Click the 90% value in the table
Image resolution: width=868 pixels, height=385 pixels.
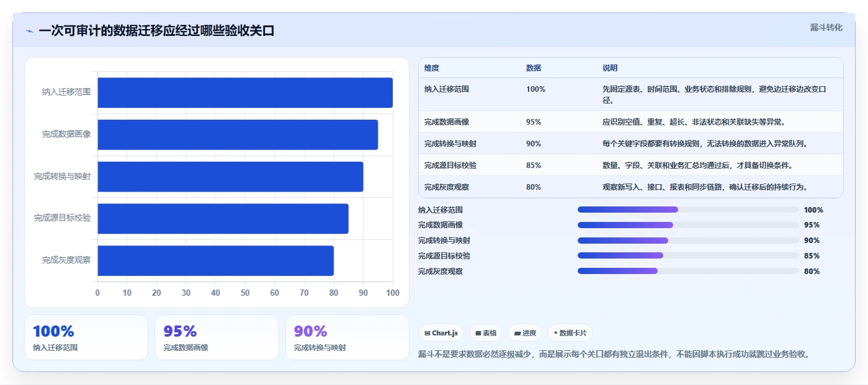click(x=534, y=143)
